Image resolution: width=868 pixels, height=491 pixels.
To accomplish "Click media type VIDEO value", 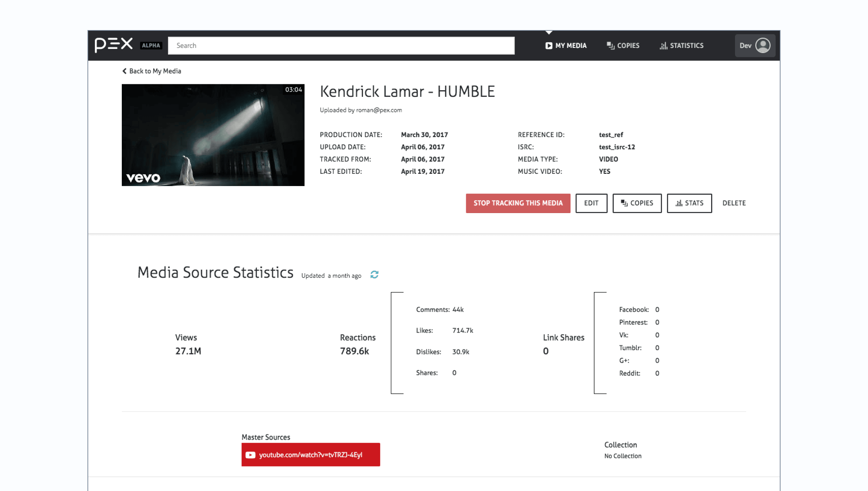I will point(609,159).
